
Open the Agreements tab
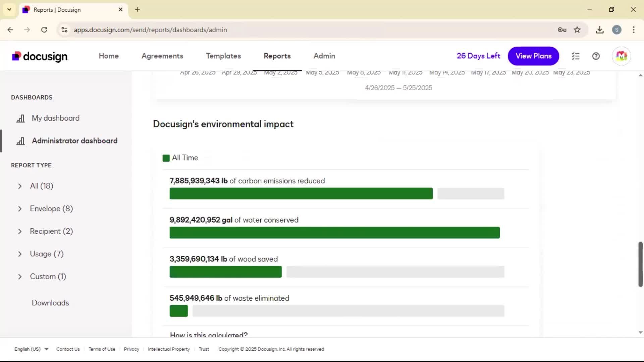click(162, 56)
